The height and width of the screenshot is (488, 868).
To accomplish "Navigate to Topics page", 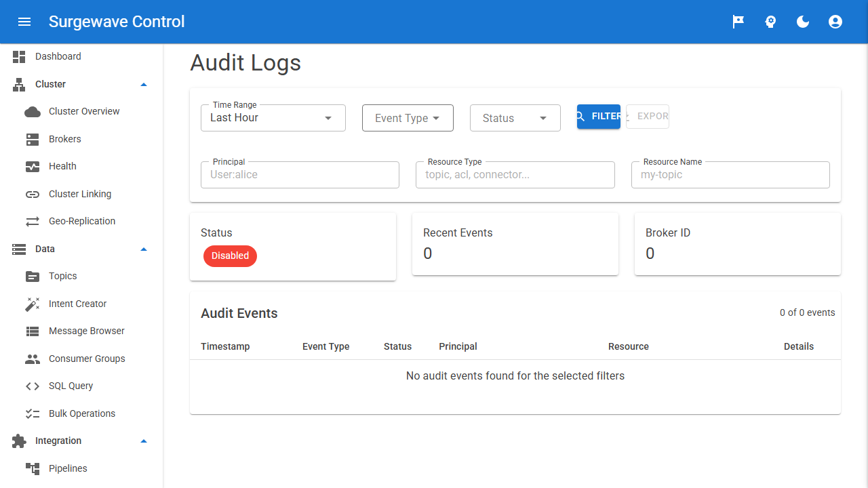I will click(81, 277).
